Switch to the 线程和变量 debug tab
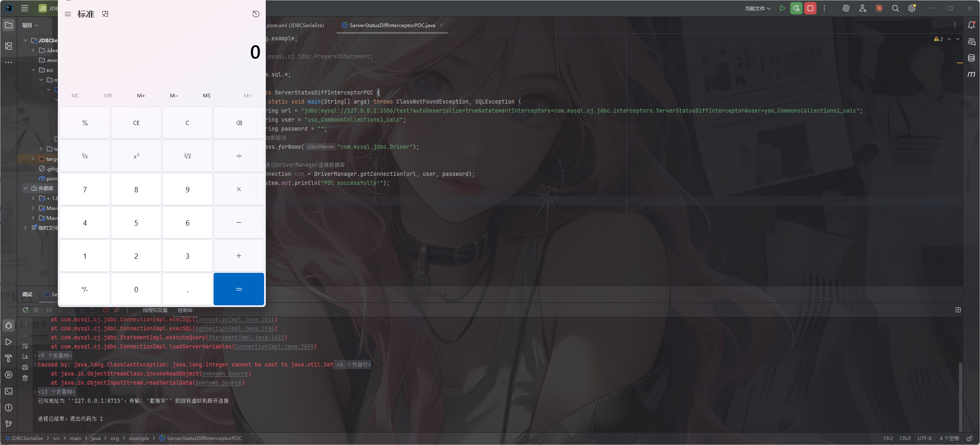Viewport: 980px width, 445px height. [155, 310]
